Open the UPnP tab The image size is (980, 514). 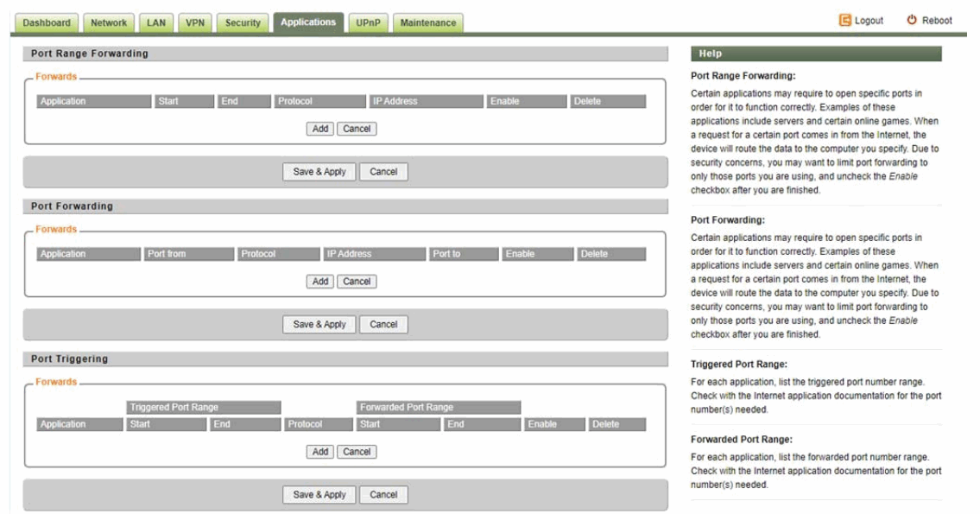point(368,22)
